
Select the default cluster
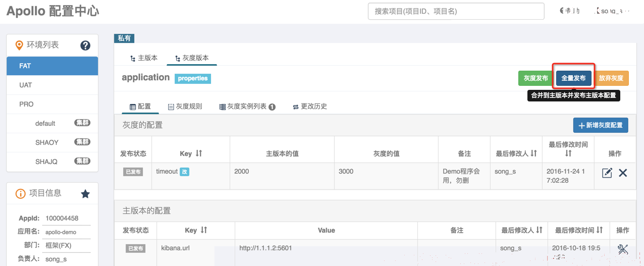click(52, 124)
